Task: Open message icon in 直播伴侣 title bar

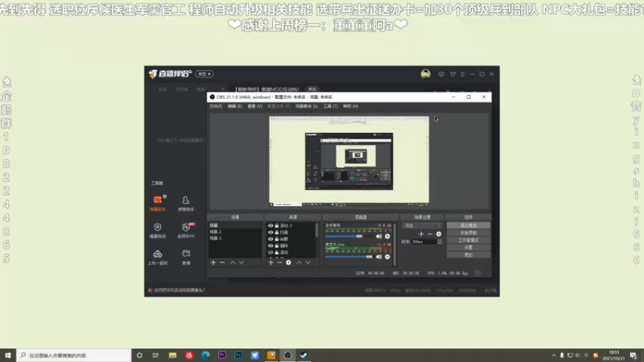Action: (x=441, y=74)
